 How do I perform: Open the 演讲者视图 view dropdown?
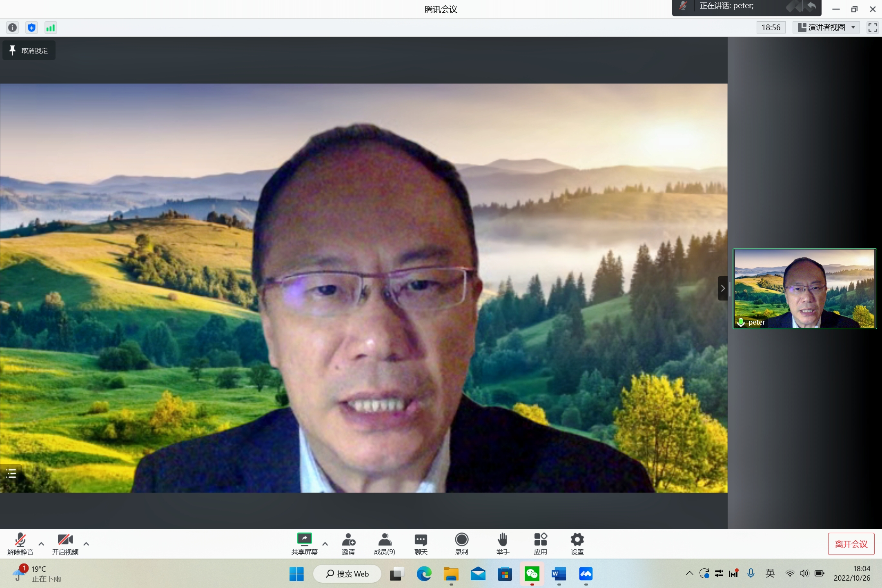point(826,27)
